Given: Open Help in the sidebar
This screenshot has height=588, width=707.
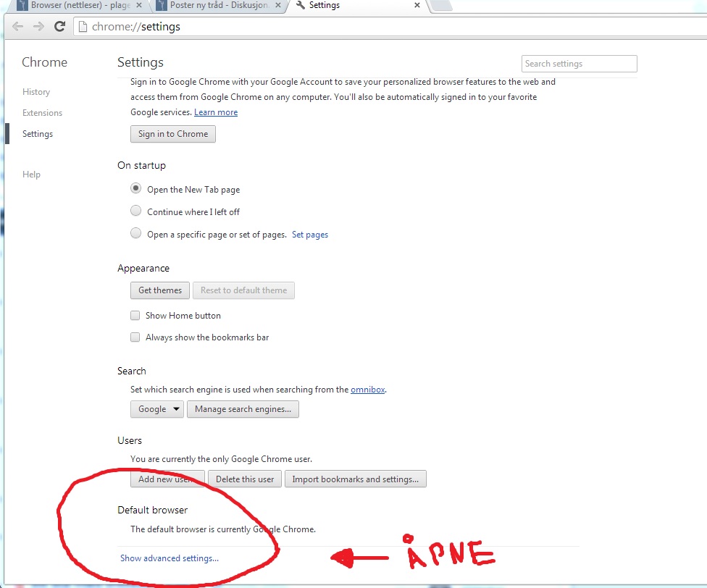Looking at the screenshot, I should pyautogui.click(x=31, y=175).
